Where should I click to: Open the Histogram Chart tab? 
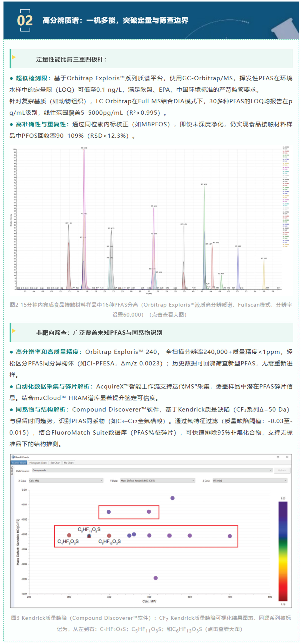38,463
